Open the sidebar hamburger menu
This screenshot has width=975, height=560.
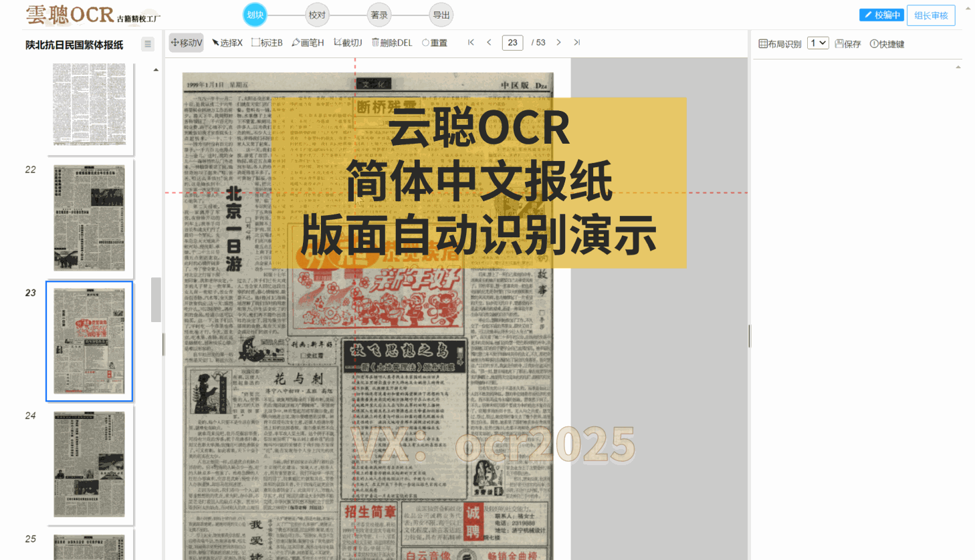[x=147, y=43]
